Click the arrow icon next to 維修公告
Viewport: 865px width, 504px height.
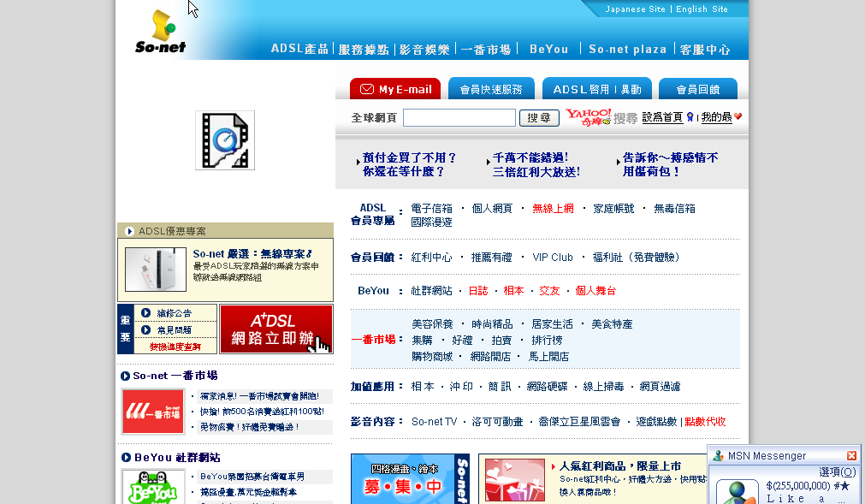145,312
